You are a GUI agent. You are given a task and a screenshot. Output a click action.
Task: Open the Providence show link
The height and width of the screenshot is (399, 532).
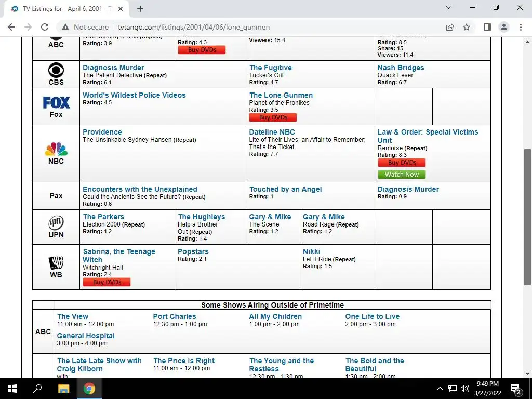point(102,132)
